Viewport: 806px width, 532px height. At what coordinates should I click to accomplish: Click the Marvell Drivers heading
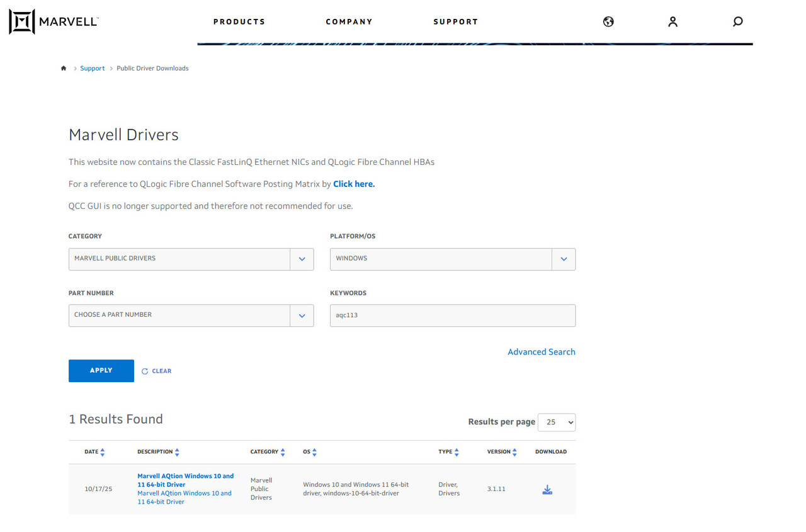point(123,135)
